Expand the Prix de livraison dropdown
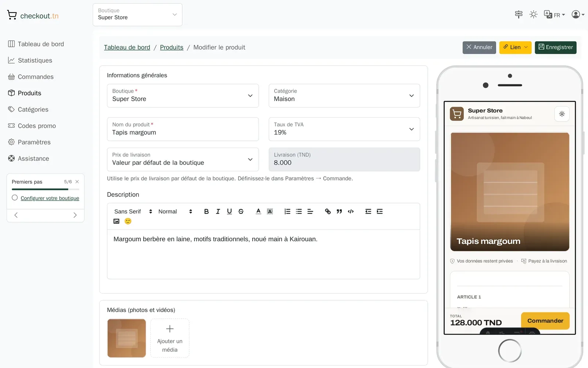Screen dimensions: 588x368 (183, 159)
